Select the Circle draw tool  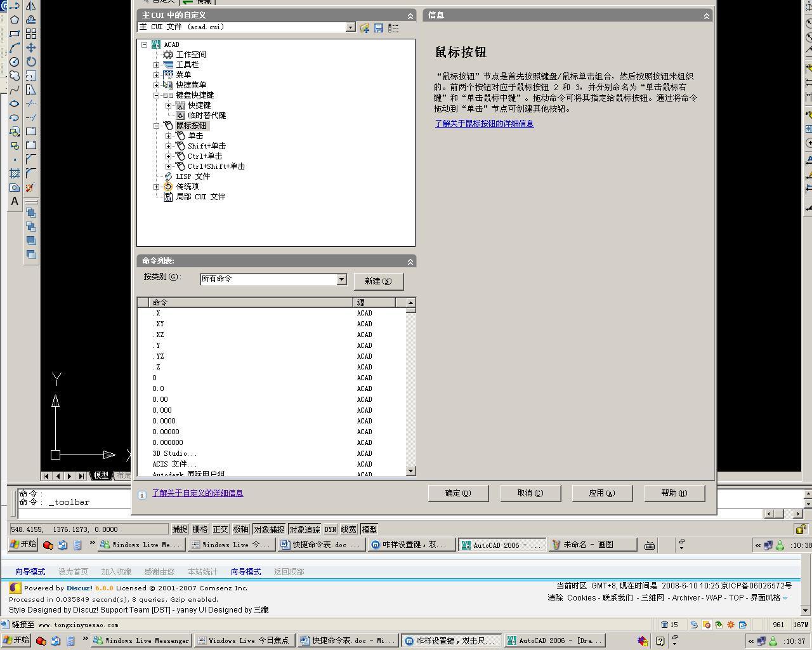(15, 62)
